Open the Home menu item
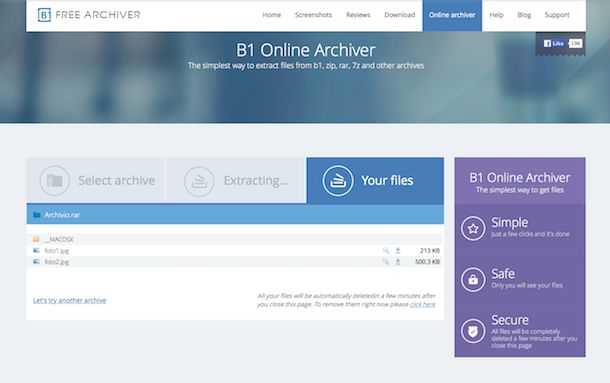610x383 pixels. coord(272,15)
